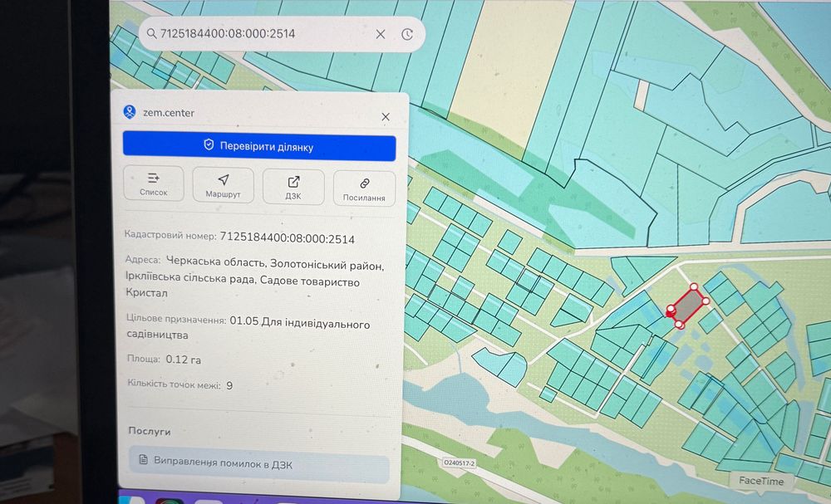Click the zem.center logo icon
The width and height of the screenshot is (831, 504).
(130, 112)
